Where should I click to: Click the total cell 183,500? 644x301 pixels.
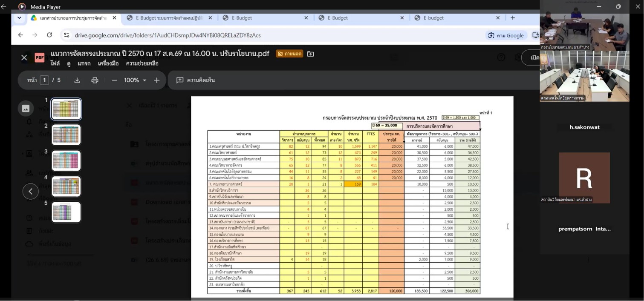click(x=416, y=291)
